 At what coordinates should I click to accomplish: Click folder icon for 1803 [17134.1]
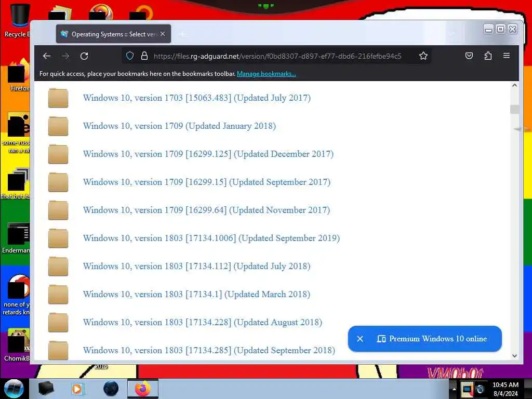tap(58, 295)
